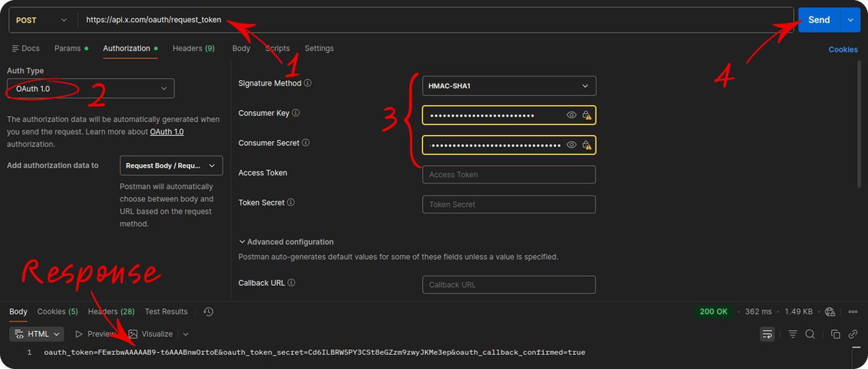Viewport: 868px width, 369px height.
Task: Send the request with the Send button
Action: pyautogui.click(x=819, y=20)
